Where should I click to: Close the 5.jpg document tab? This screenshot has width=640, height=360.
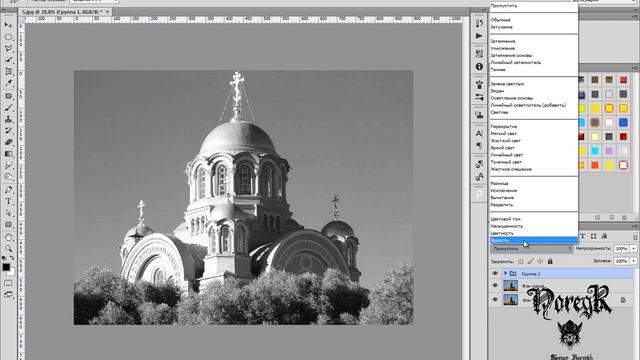coord(108,12)
